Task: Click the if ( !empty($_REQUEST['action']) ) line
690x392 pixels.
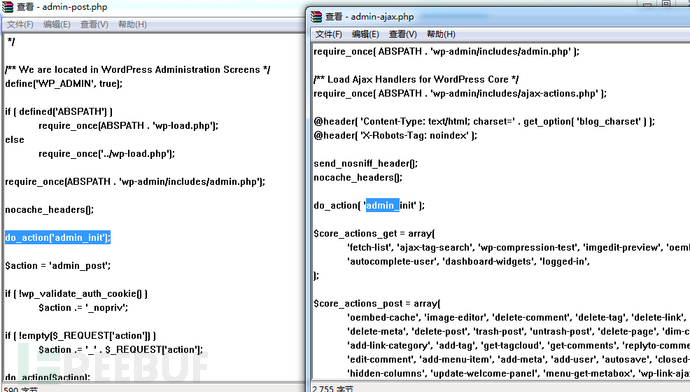Action: [81, 336]
